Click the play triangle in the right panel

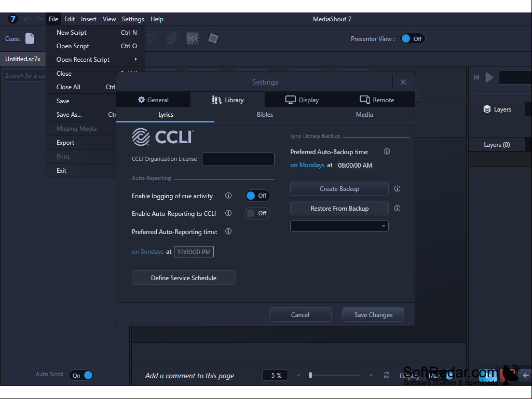pos(489,77)
